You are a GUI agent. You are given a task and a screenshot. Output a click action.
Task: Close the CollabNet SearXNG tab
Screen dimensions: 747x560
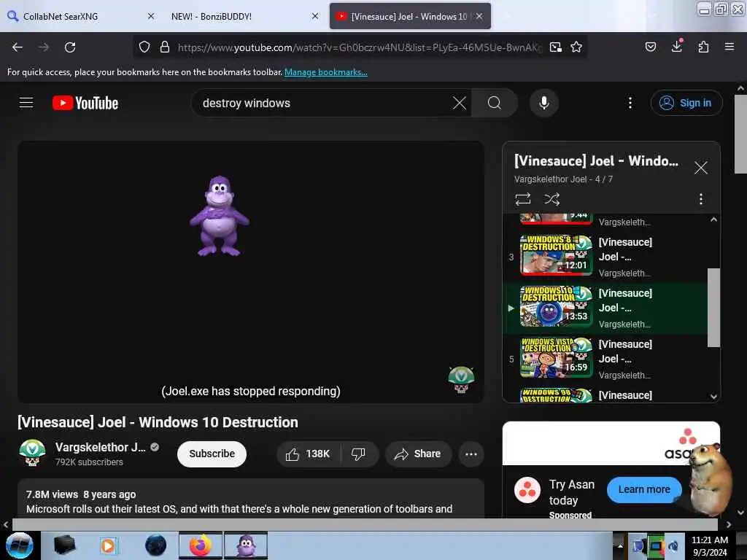tap(151, 16)
